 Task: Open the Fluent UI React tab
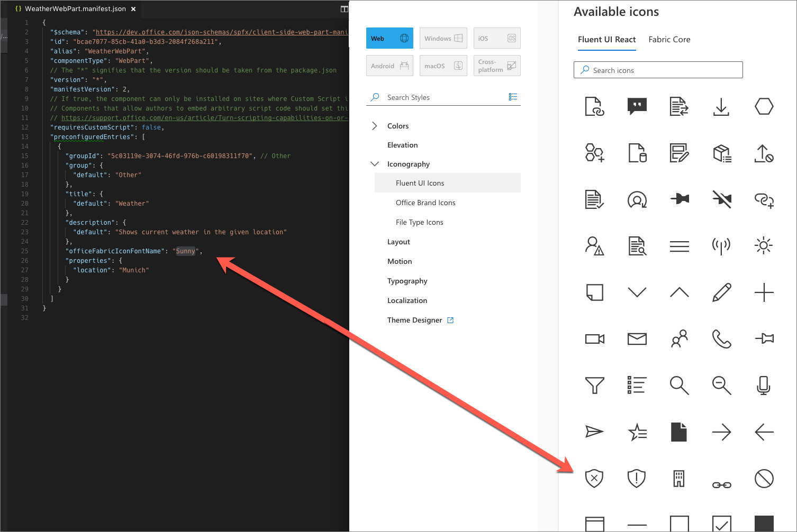[x=606, y=40]
